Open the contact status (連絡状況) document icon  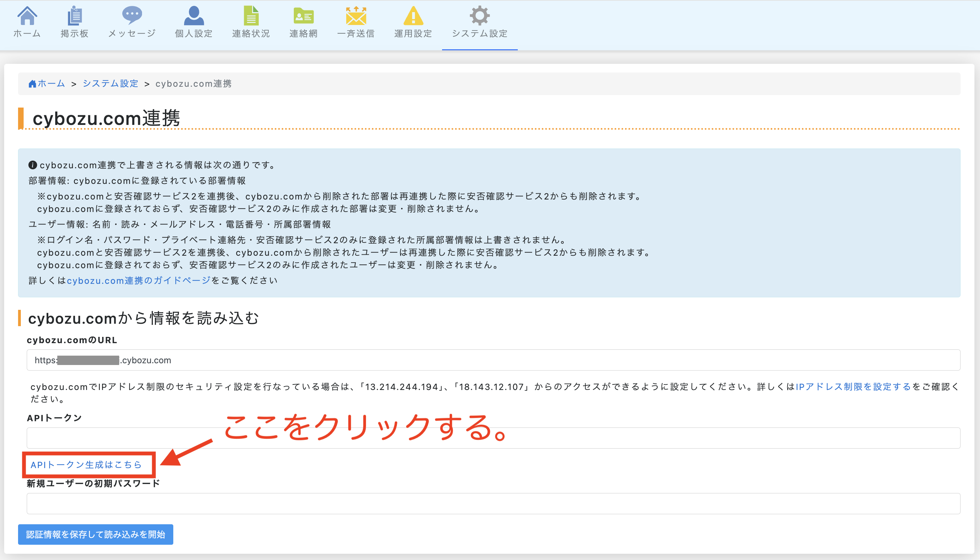(251, 15)
